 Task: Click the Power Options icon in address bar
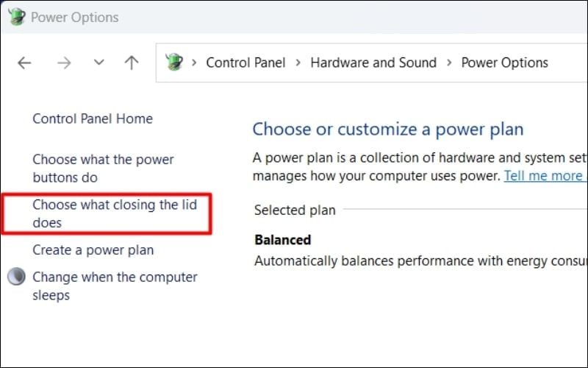click(174, 63)
